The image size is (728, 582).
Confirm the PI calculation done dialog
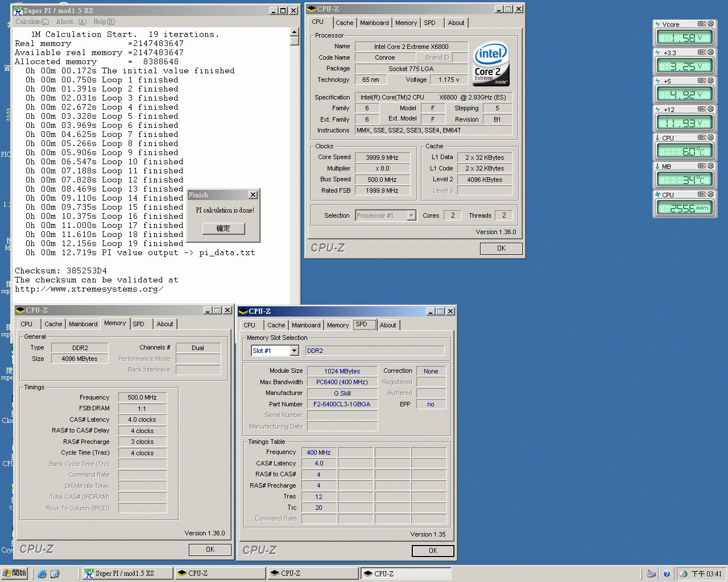[x=224, y=228]
